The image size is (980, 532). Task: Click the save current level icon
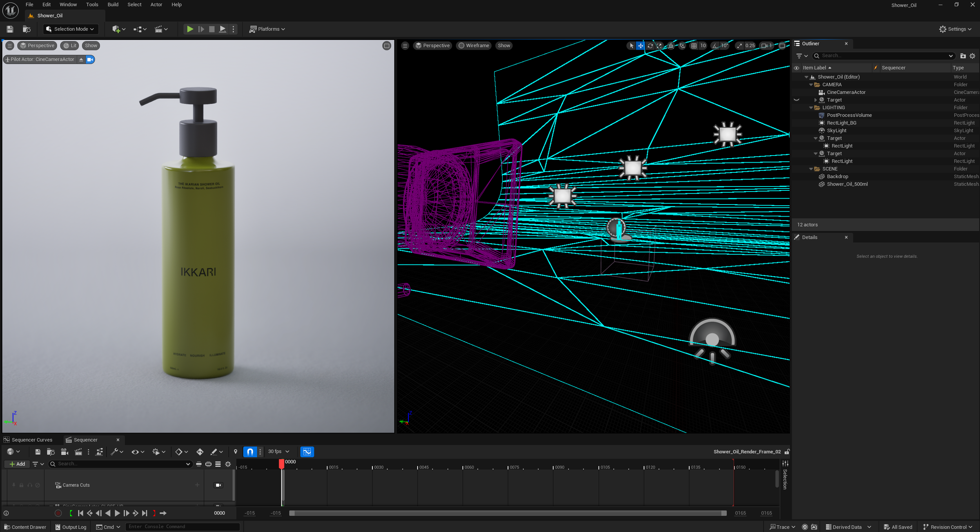pos(10,29)
